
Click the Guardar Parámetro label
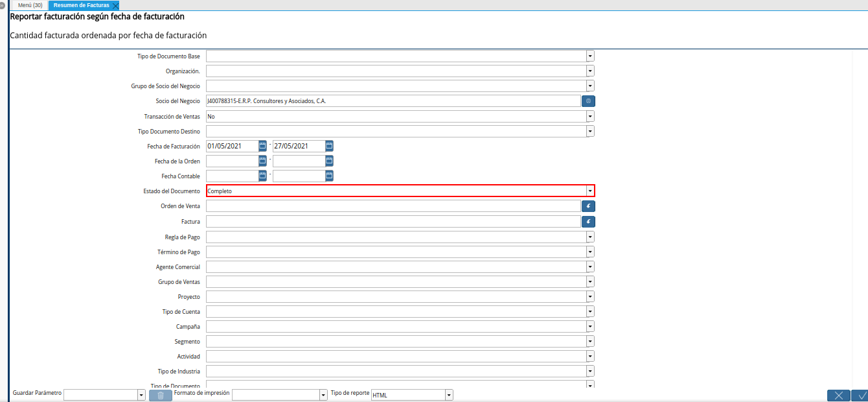pyautogui.click(x=37, y=393)
